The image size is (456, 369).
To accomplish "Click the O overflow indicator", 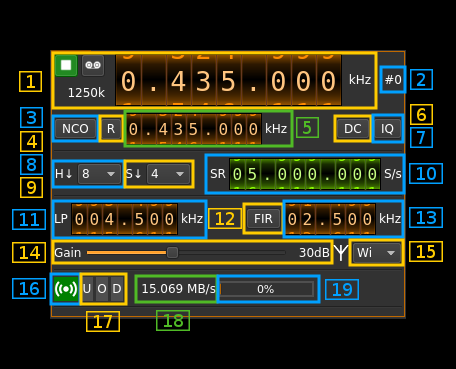I will [x=102, y=289].
